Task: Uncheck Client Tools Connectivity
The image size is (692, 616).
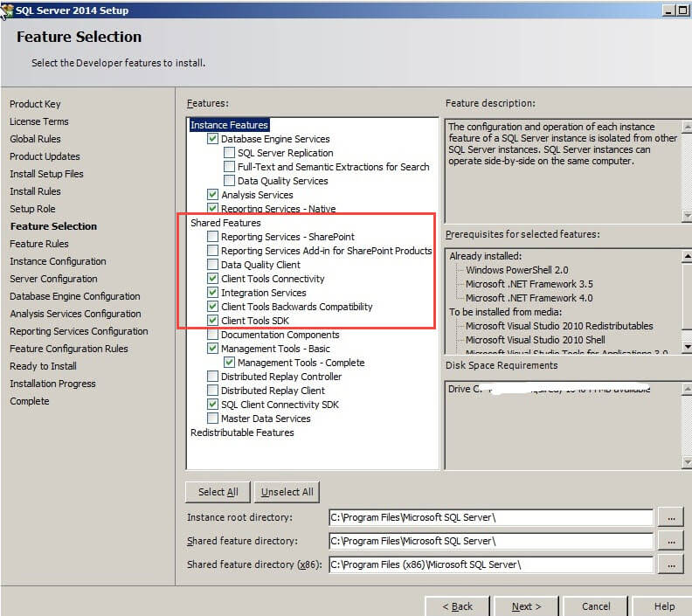Action: [x=212, y=279]
